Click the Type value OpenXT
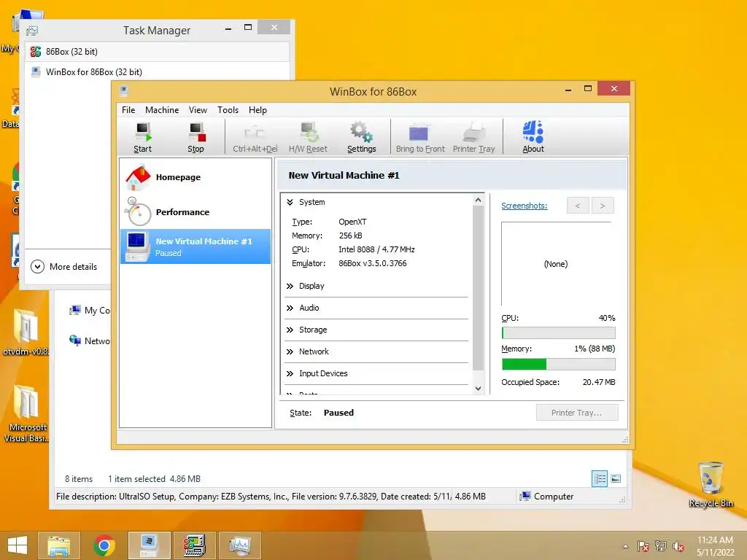 pyautogui.click(x=352, y=222)
